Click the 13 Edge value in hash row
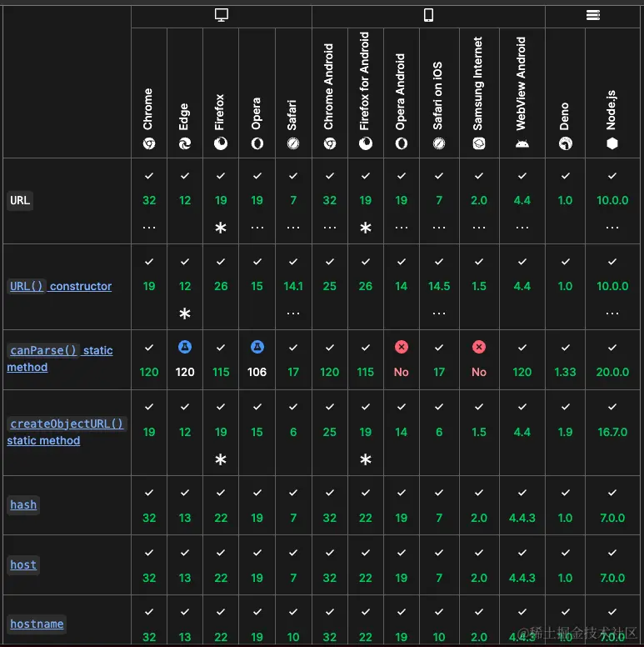This screenshot has width=644, height=647. click(x=185, y=518)
